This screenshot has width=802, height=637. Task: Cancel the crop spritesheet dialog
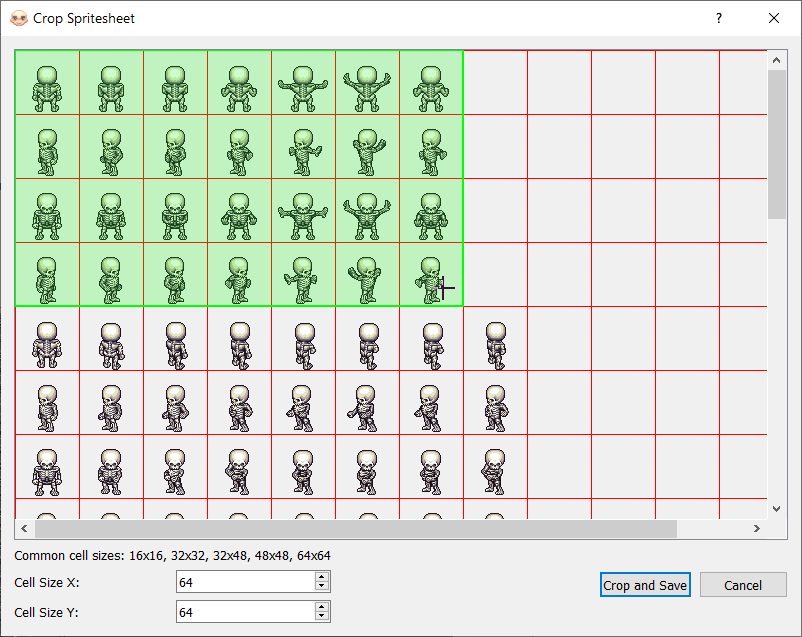pos(743,585)
